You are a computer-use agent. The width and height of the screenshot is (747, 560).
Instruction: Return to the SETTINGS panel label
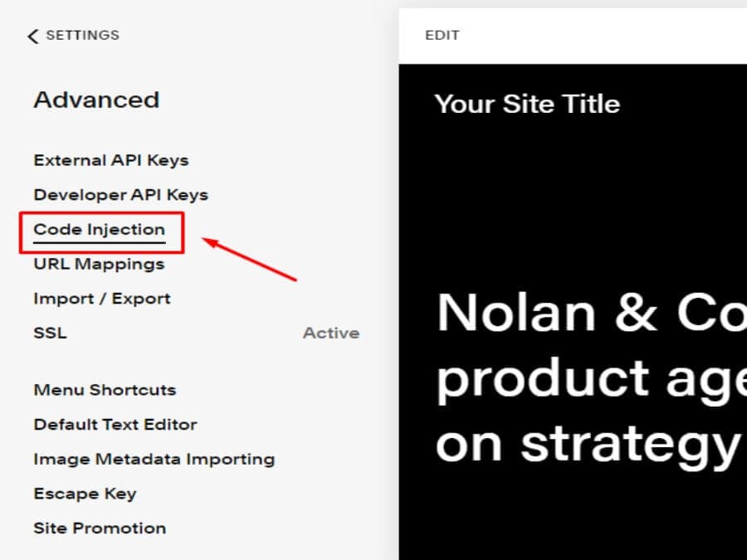coord(82,36)
